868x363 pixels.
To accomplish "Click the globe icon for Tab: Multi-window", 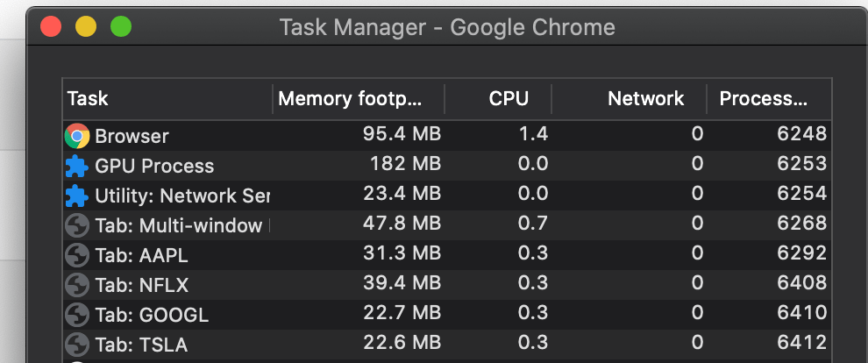I will [x=77, y=226].
